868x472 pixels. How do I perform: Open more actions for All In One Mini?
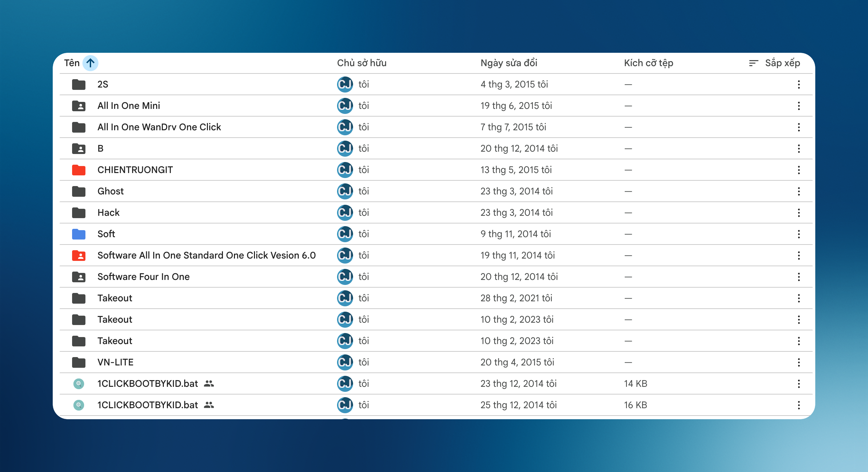(799, 106)
